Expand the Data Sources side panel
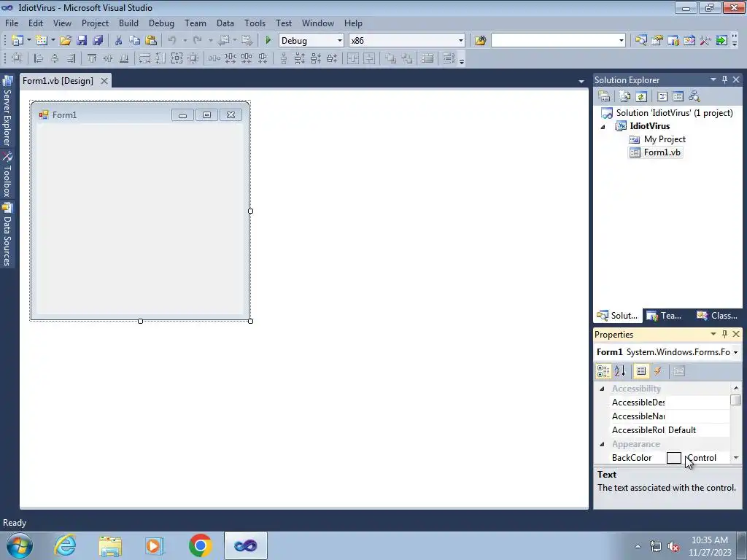The width and height of the screenshot is (747, 560). tap(7, 234)
